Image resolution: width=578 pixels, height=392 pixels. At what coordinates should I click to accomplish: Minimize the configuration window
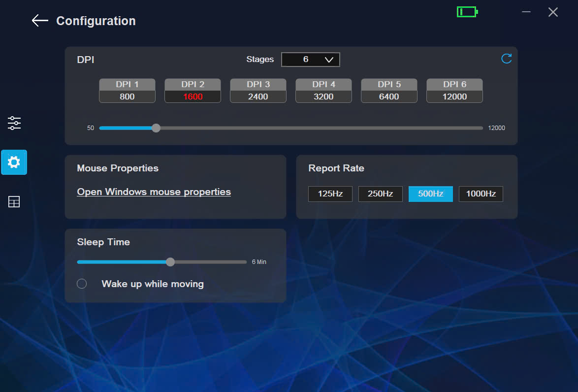point(526,12)
